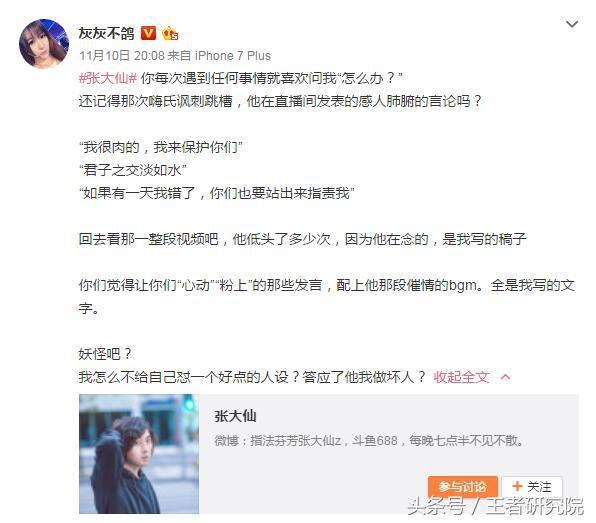
Task: Click the post line 妖怪吧？
Action: (105, 354)
